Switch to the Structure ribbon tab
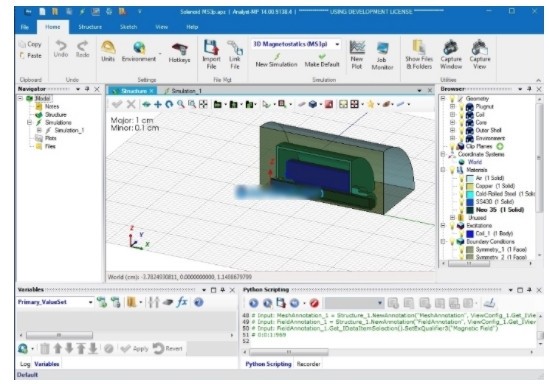The image size is (549, 384). coord(90,27)
